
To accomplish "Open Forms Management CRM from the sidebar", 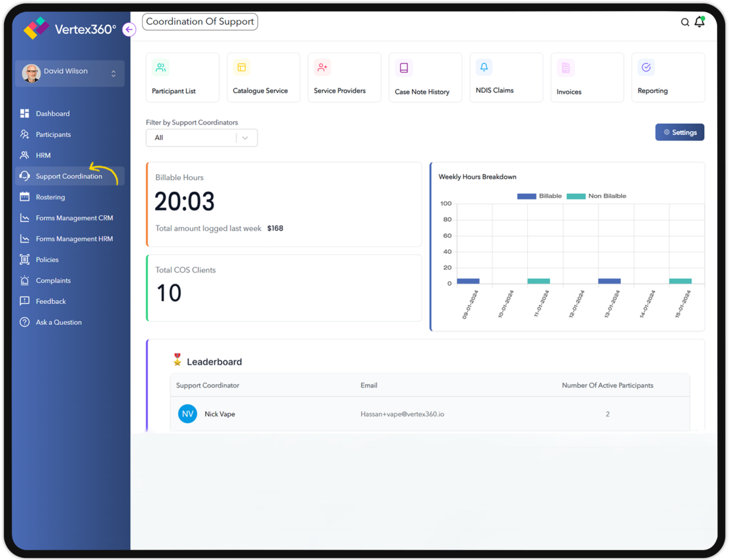I will 74,218.
